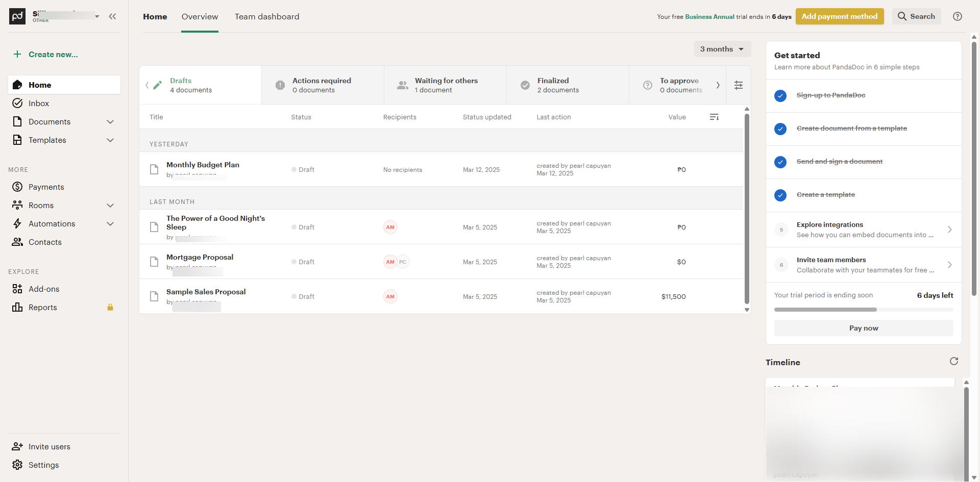Click the help question mark icon
Screen dimensions: 980x482
pos(958,16)
